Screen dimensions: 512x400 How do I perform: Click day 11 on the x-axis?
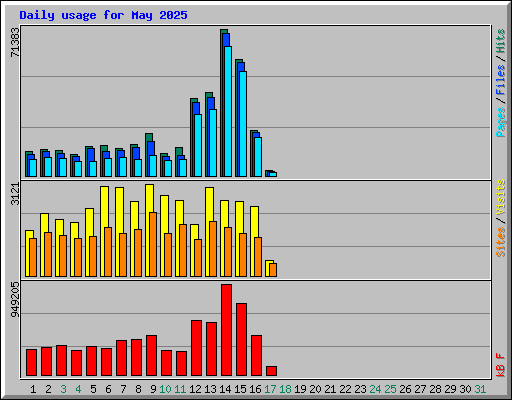(x=180, y=389)
